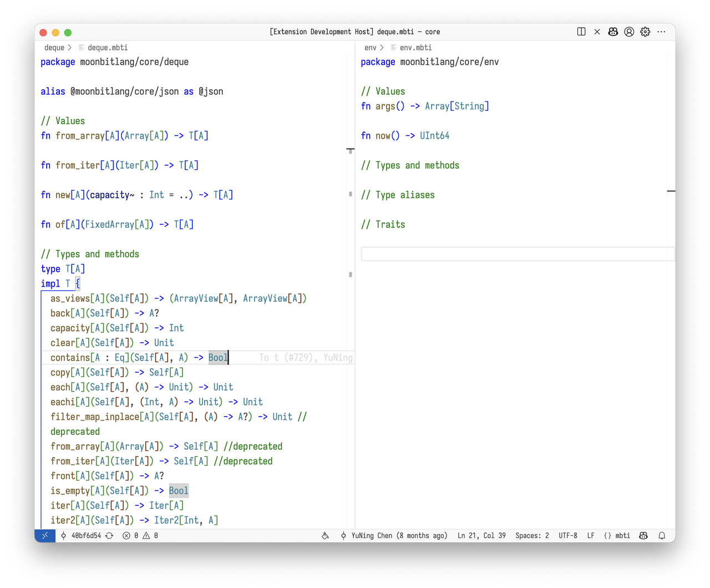The width and height of the screenshot is (710, 588).
Task: Open the remote window indicator
Action: (x=45, y=535)
